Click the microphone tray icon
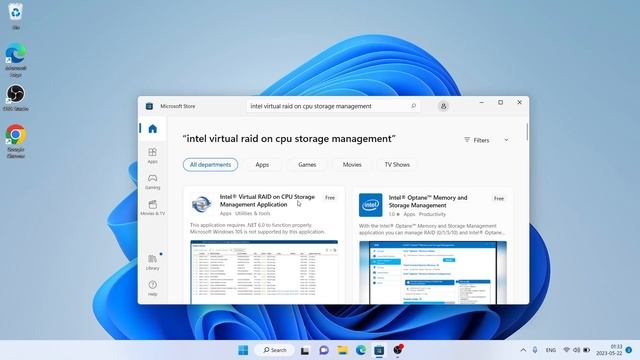 coord(535,350)
